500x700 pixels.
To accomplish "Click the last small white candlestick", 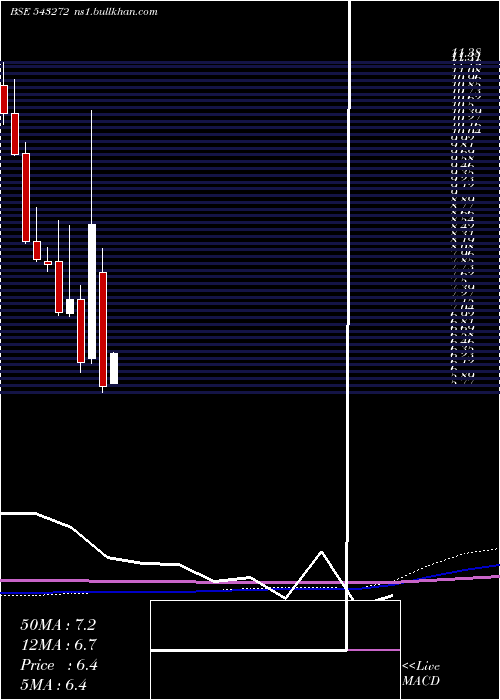I will (114, 368).
